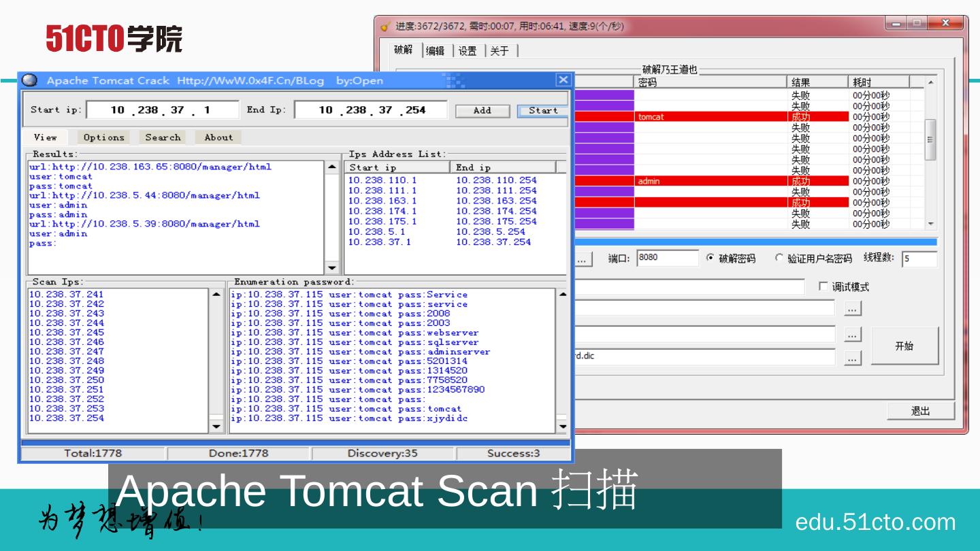980x551 pixels.
Task: Click the scrollbar thumb of the 破解乃王道也 table
Action: click(x=931, y=139)
